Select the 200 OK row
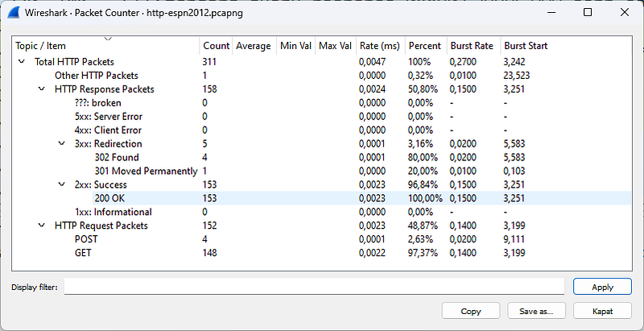The width and height of the screenshot is (644, 331). (321, 198)
